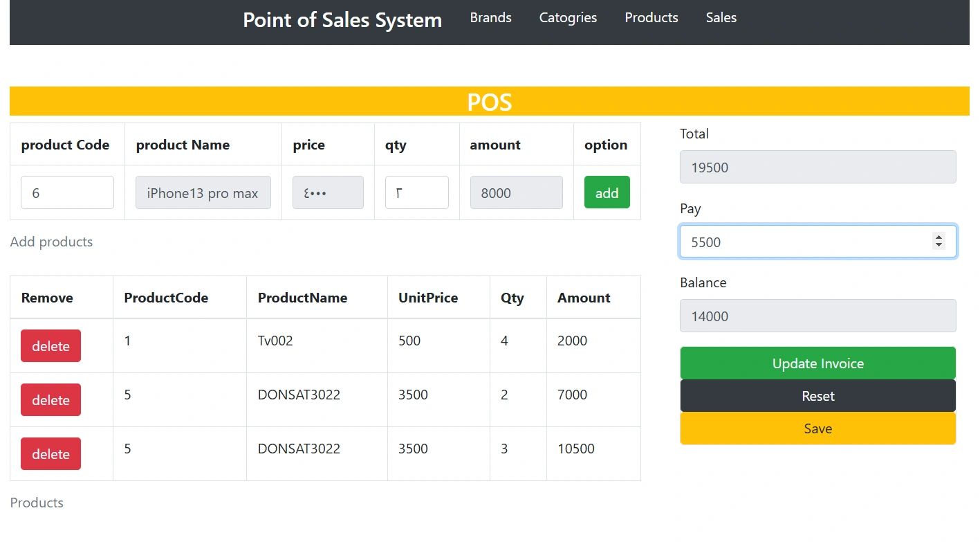Delete the Tv002 row
The width and height of the screenshot is (980, 542).
point(50,346)
